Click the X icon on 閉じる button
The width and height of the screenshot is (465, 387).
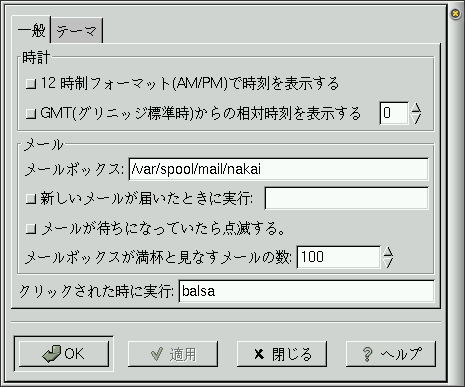(259, 354)
